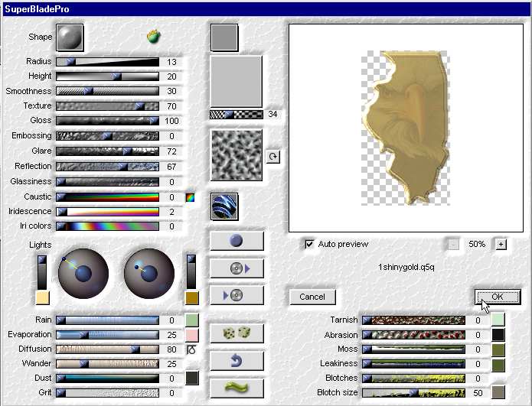Click the gold Illinois preview image
Screen dimensions: 532x406
point(406,128)
